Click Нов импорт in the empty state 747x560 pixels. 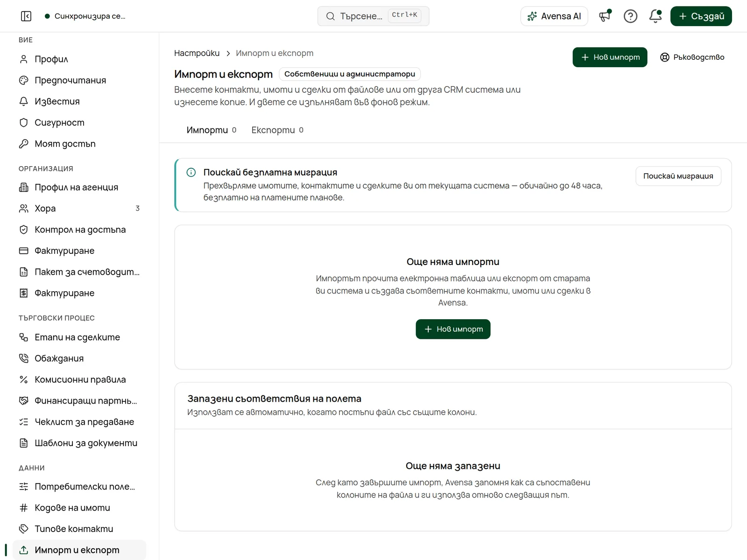pyautogui.click(x=453, y=329)
